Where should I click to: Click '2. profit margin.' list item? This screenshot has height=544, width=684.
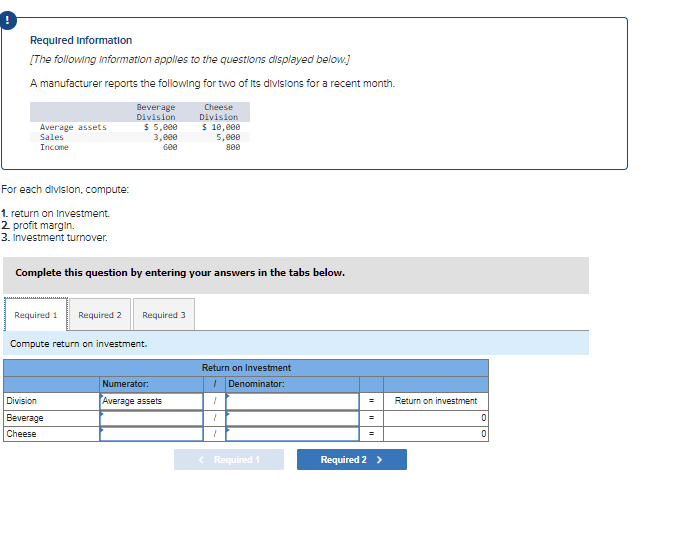point(38,225)
